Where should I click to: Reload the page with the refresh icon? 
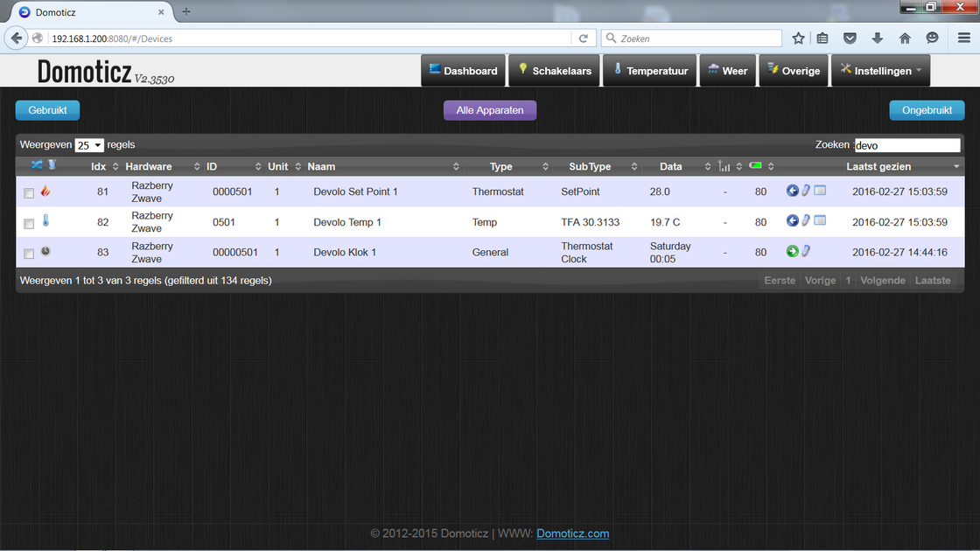[x=583, y=38]
